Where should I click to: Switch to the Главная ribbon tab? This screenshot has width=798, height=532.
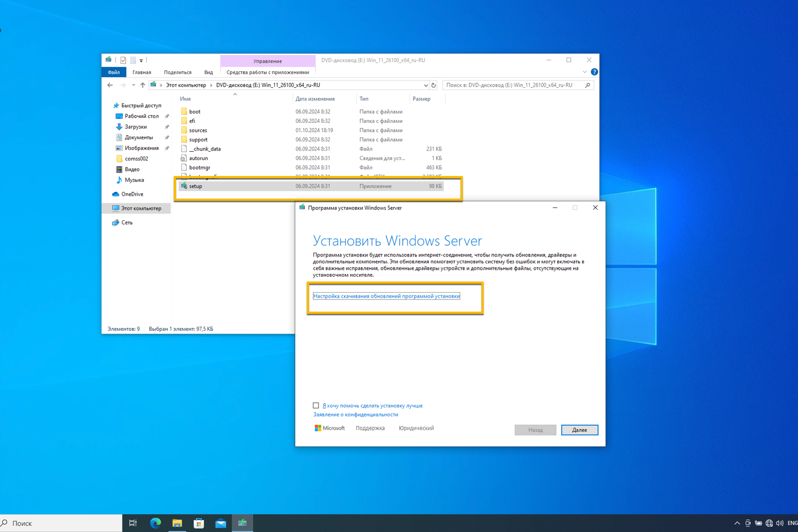coord(142,72)
